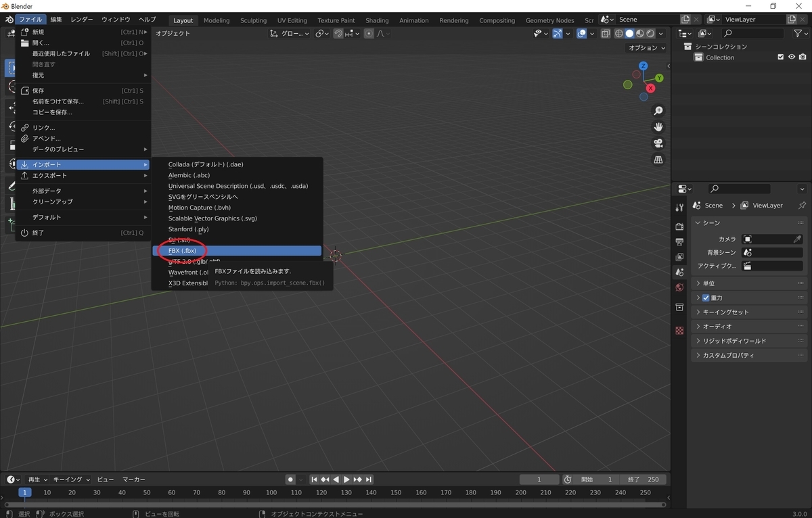812x518 pixels.
Task: Switch to Modeling workspace tab
Action: tap(217, 20)
